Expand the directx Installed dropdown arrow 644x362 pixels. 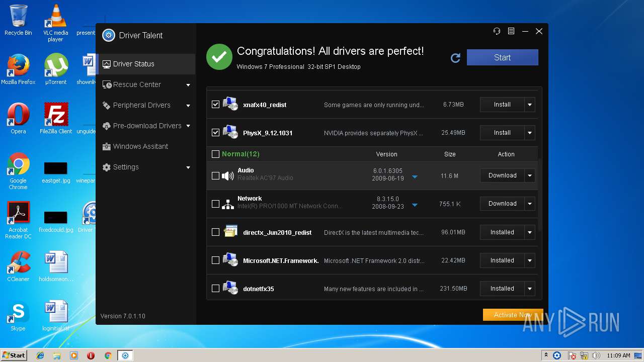529,232
